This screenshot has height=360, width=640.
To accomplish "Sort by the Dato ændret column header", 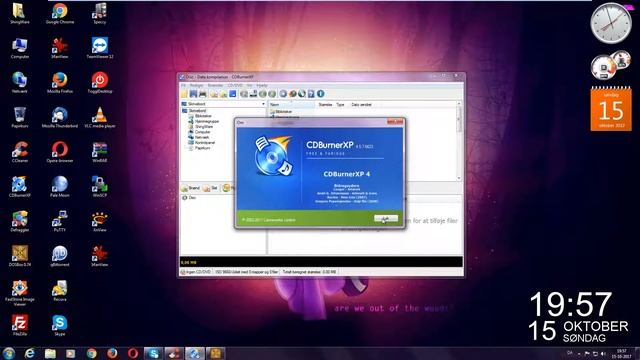I will [x=362, y=104].
